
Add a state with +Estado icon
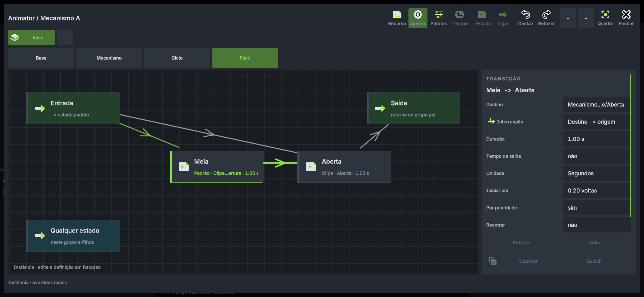point(482,18)
